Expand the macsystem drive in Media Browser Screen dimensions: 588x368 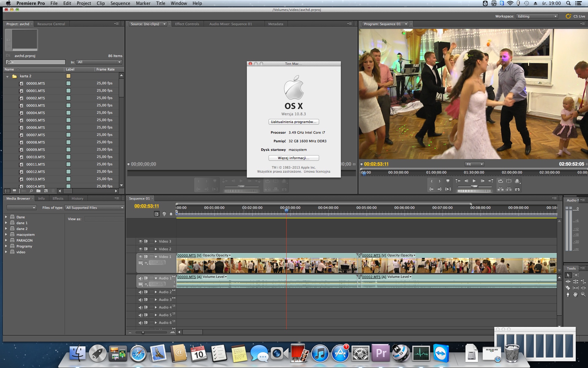pyautogui.click(x=6, y=234)
